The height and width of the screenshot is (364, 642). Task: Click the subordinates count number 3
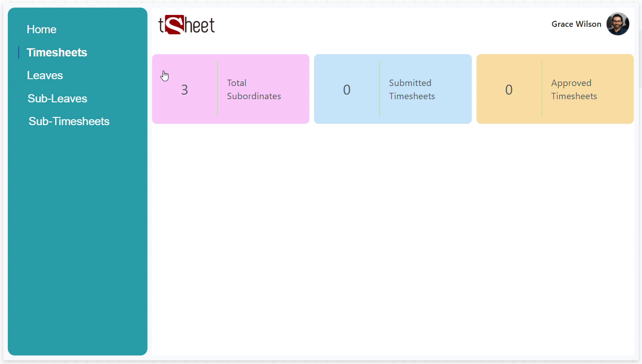(x=184, y=90)
